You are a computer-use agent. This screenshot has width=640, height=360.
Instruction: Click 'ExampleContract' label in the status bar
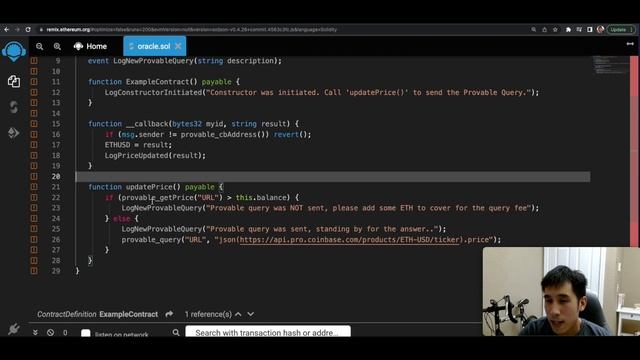pos(129,314)
